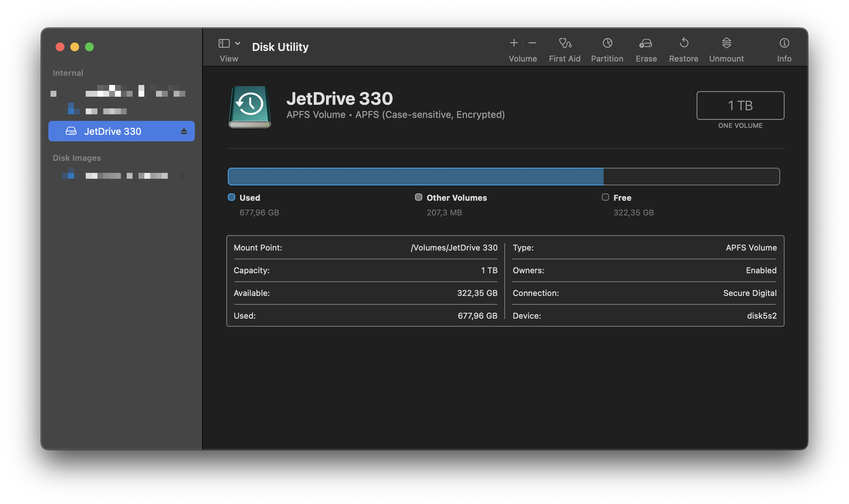Open the Partition pie icon
The image size is (849, 504).
607,43
